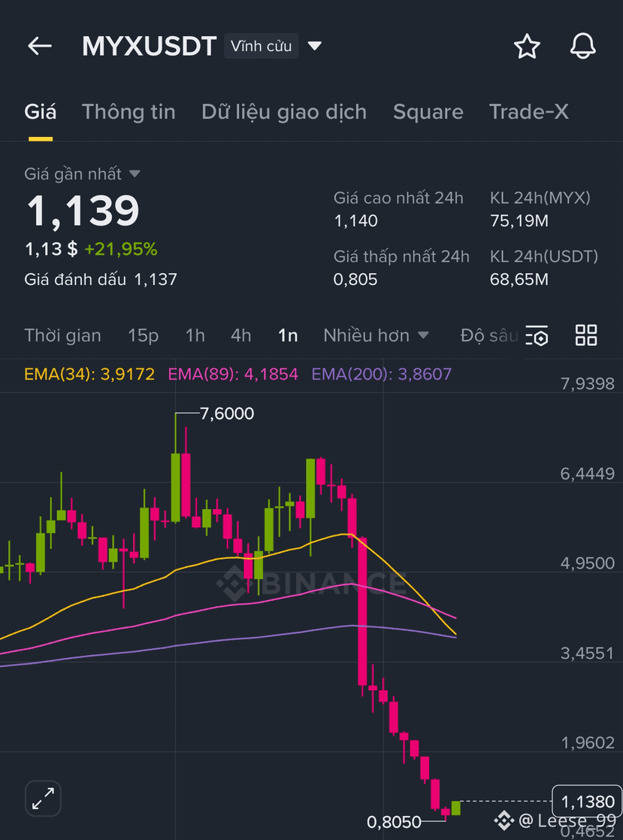Tap the 1,9602 price axis label
Screen dimensions: 623x840
[588, 742]
